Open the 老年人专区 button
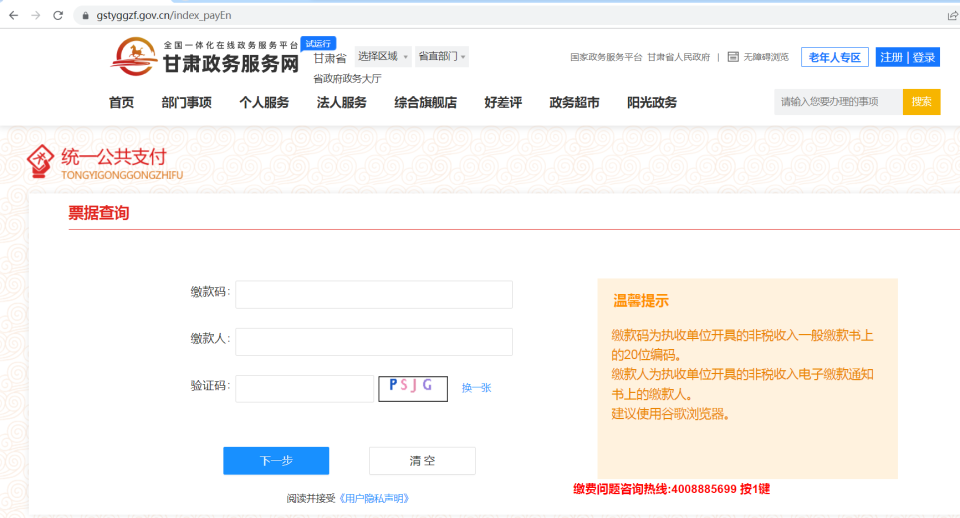The height and width of the screenshot is (518, 960). point(834,57)
